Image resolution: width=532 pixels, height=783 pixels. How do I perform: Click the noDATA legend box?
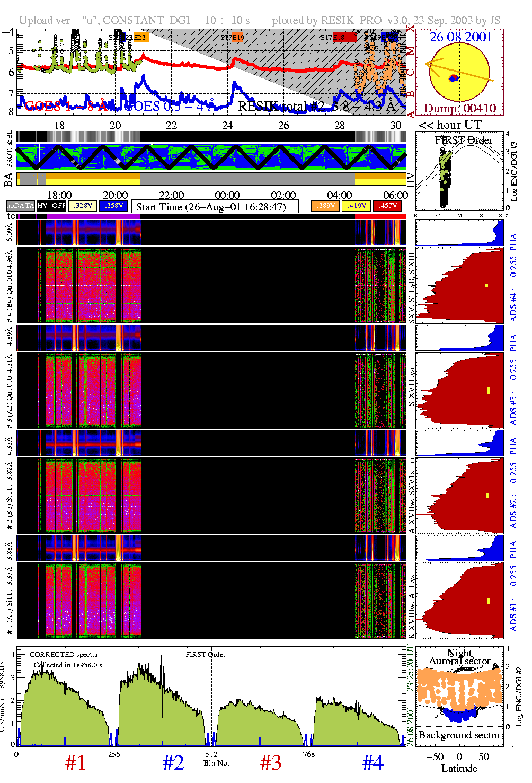[21, 206]
